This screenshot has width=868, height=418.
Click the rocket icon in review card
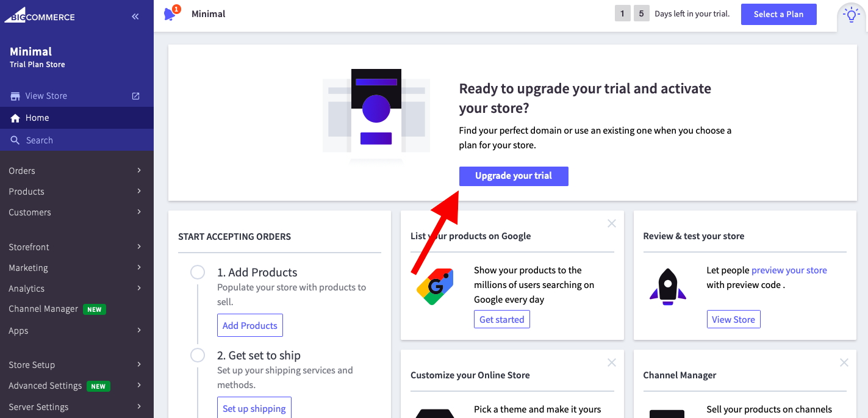(x=668, y=286)
